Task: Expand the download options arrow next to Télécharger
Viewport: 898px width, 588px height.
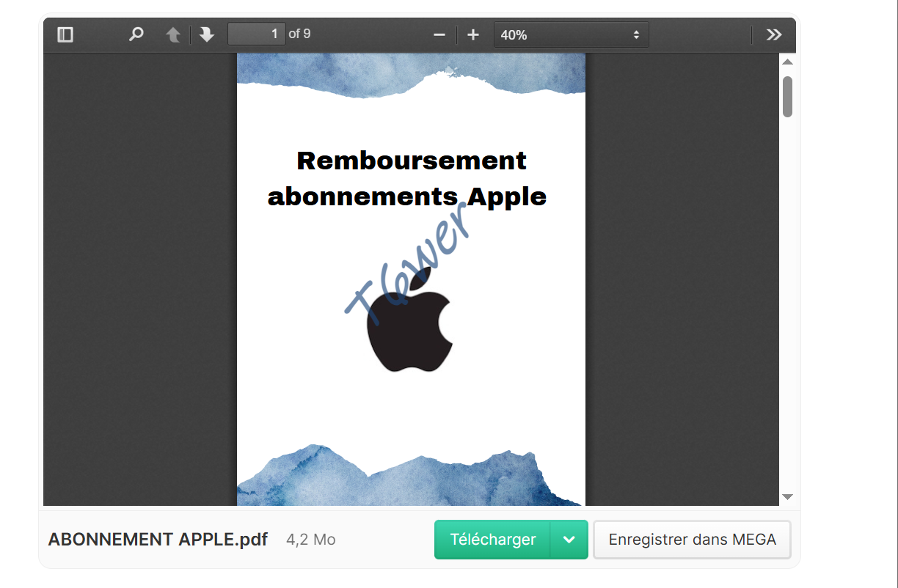Action: pyautogui.click(x=569, y=540)
